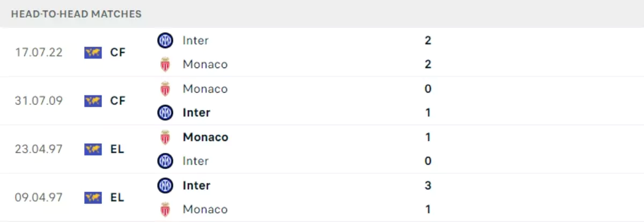644x222 pixels.
Task: Click Inter's score 3 in 09.04.97 match
Action: click(428, 185)
